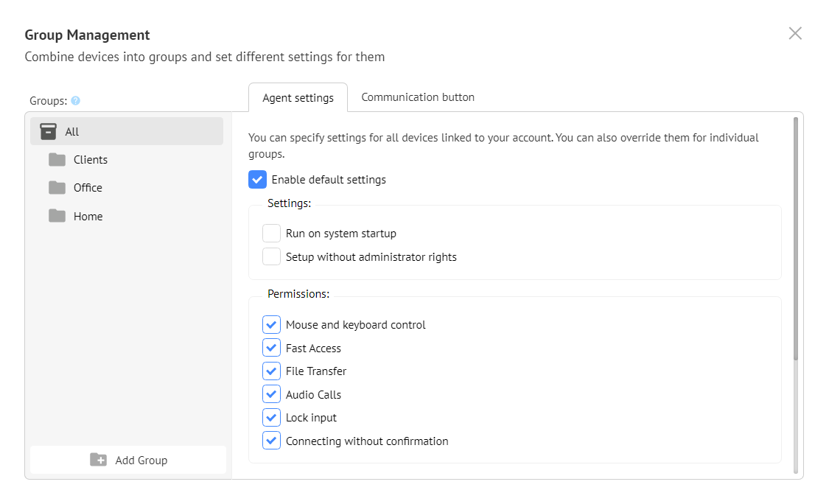829x504 pixels.
Task: Uncheck Lock input permission
Action: 271,418
